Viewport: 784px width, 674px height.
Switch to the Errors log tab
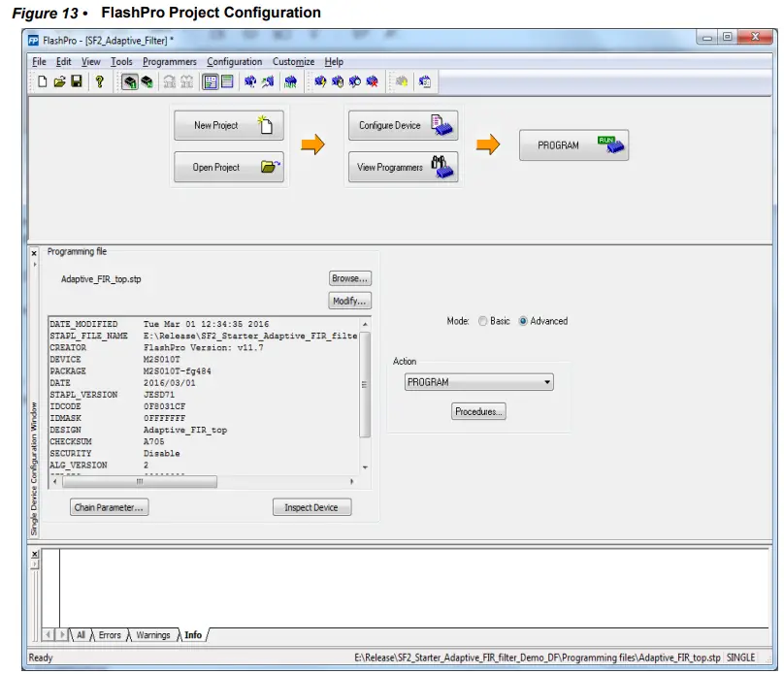coord(110,635)
